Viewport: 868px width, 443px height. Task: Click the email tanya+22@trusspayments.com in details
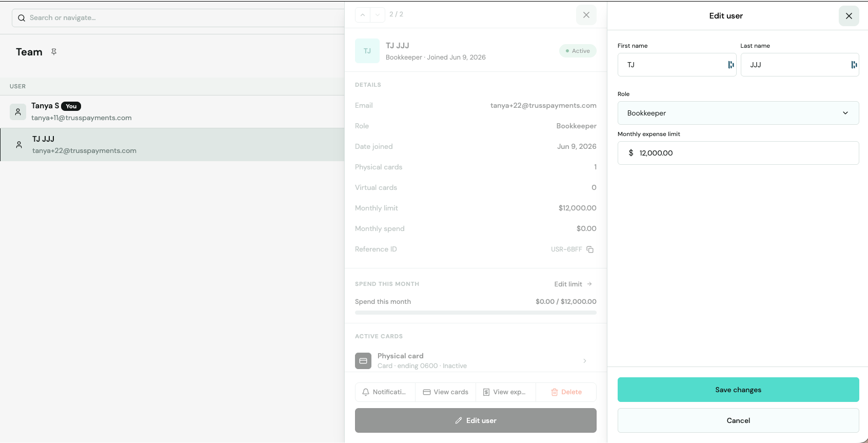coord(543,105)
